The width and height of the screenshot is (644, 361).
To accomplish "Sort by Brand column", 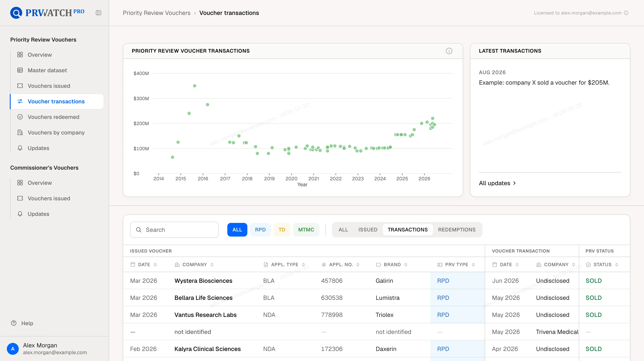I will pos(392,264).
